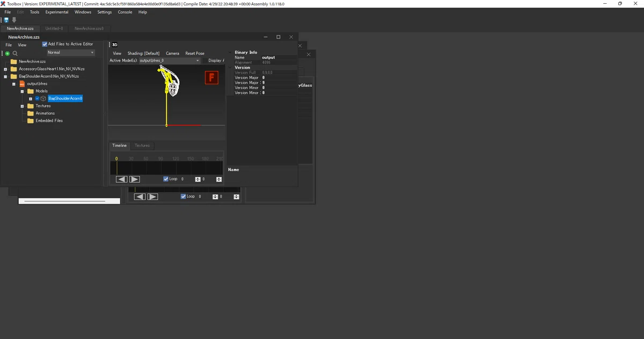Select the orange output.bfres file icon
This screenshot has width=644, height=339.
point(22,84)
